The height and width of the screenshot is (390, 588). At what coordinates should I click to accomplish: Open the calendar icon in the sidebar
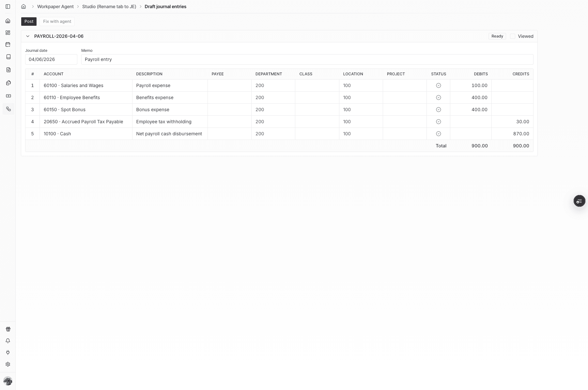pos(8,44)
